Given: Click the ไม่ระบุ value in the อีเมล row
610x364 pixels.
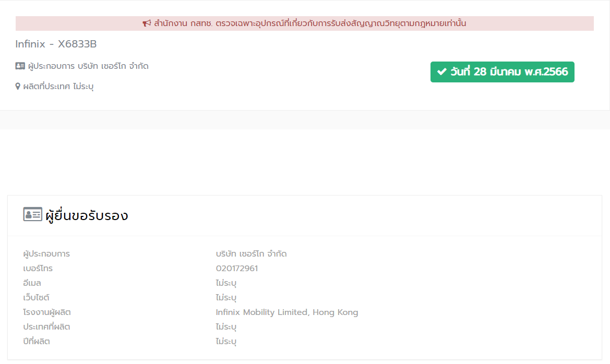Looking at the screenshot, I should (x=226, y=283).
